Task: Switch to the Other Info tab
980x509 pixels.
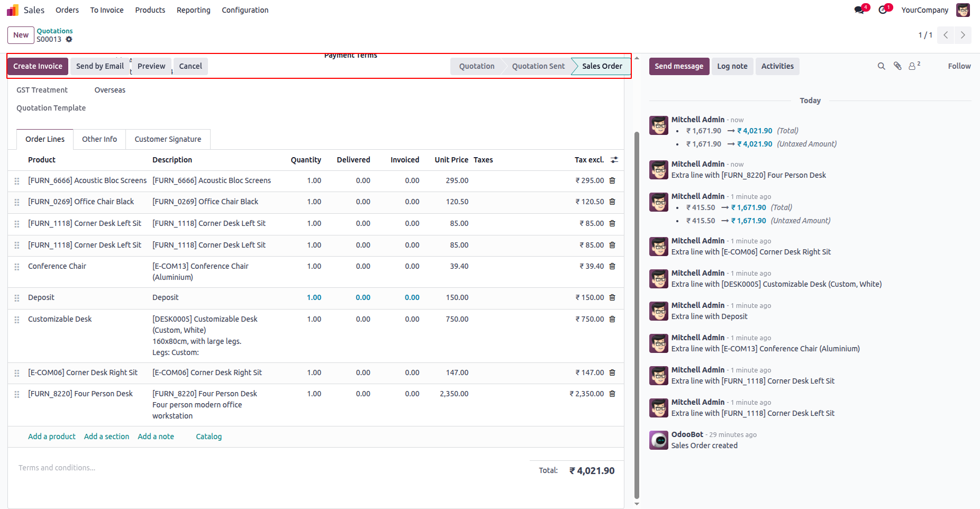Action: [99, 139]
